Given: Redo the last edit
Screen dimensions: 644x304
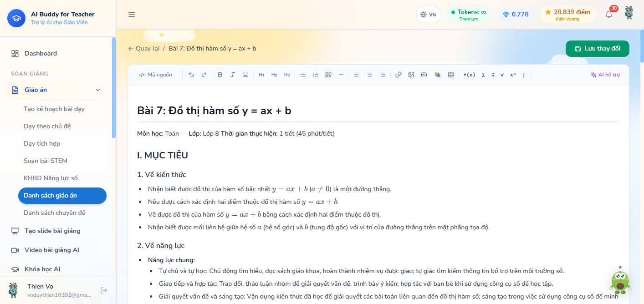Looking at the screenshot, I should [x=204, y=75].
